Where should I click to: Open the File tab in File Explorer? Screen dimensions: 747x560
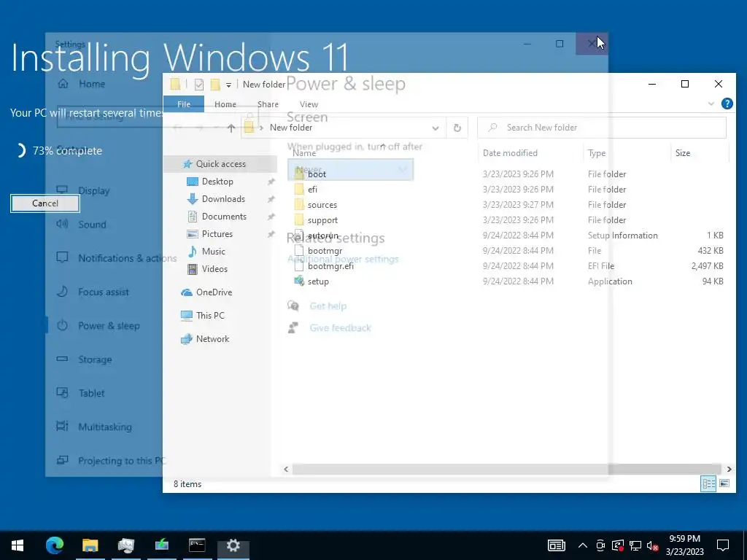[x=184, y=104]
